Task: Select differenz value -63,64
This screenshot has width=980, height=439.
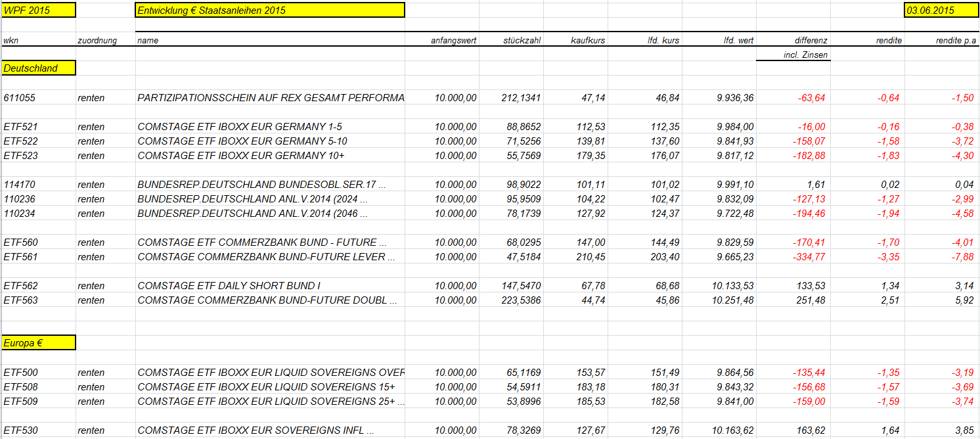Action: [x=793, y=98]
